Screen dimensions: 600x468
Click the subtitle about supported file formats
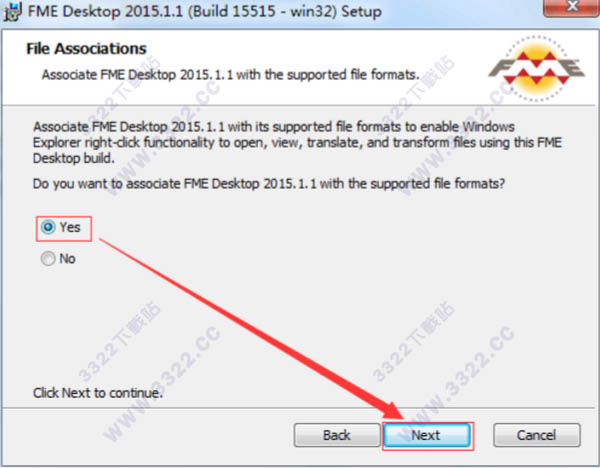point(230,75)
